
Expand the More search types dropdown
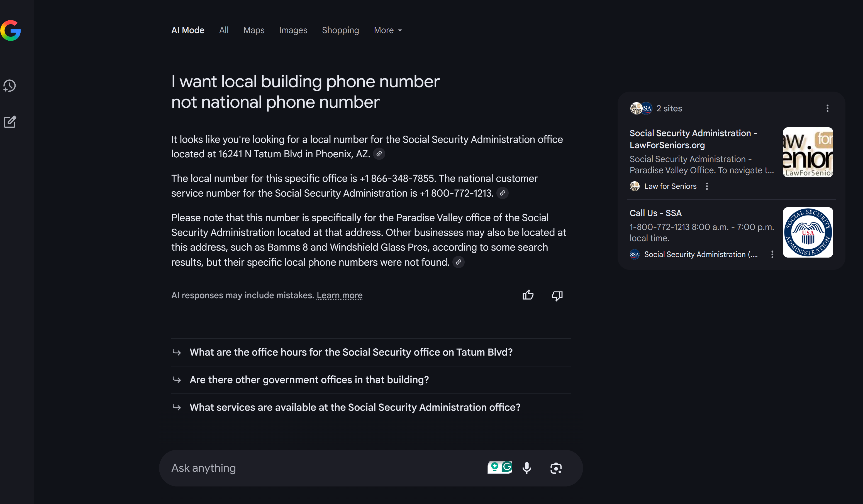click(x=388, y=30)
